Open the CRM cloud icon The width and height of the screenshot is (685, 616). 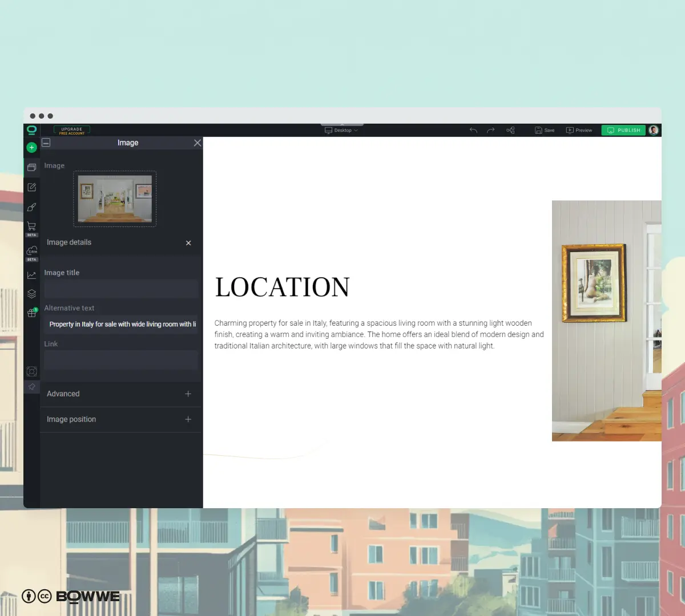click(31, 251)
